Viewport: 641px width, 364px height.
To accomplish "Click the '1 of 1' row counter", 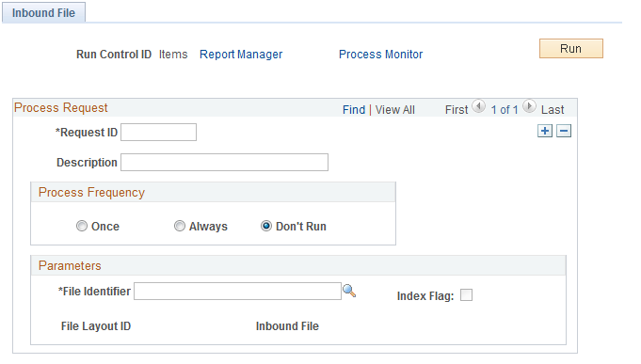I will (505, 110).
